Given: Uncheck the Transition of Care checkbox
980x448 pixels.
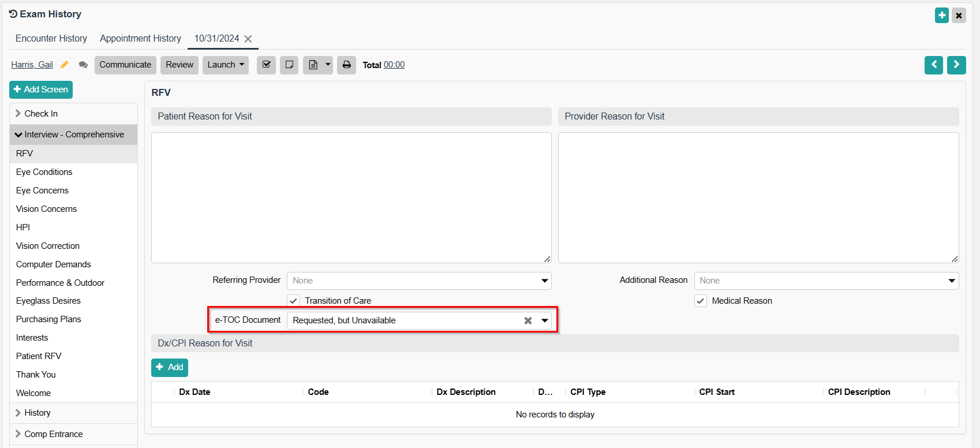Looking at the screenshot, I should [294, 301].
